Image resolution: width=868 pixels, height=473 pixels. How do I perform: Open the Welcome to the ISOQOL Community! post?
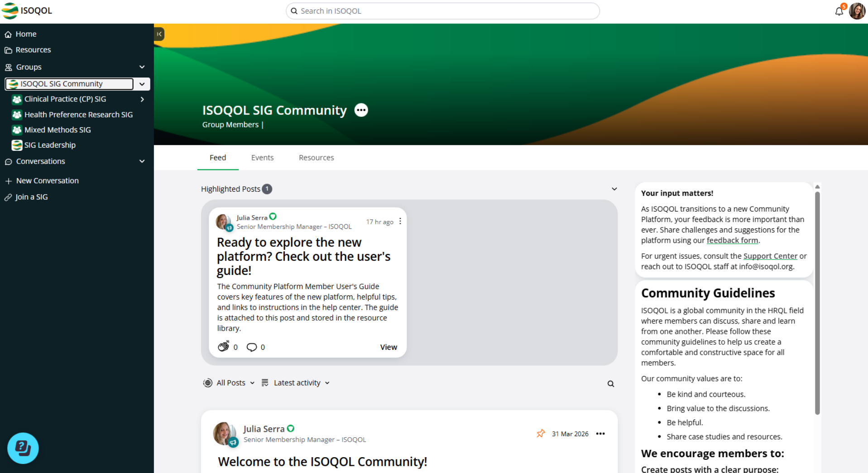click(322, 462)
